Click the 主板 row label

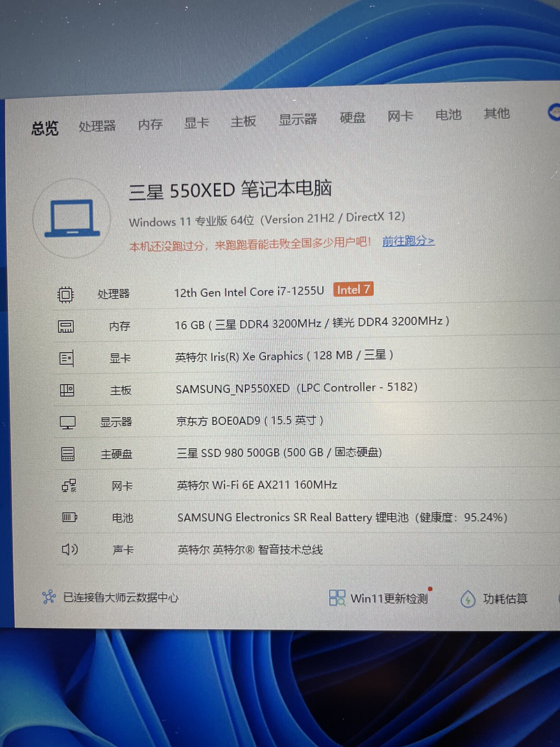tap(121, 390)
